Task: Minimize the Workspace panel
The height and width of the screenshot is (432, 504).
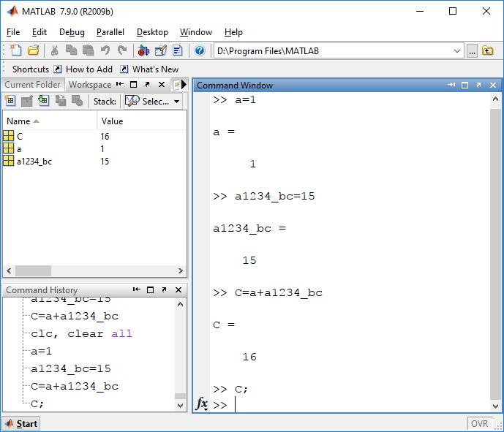Action: pyautogui.click(x=120, y=85)
